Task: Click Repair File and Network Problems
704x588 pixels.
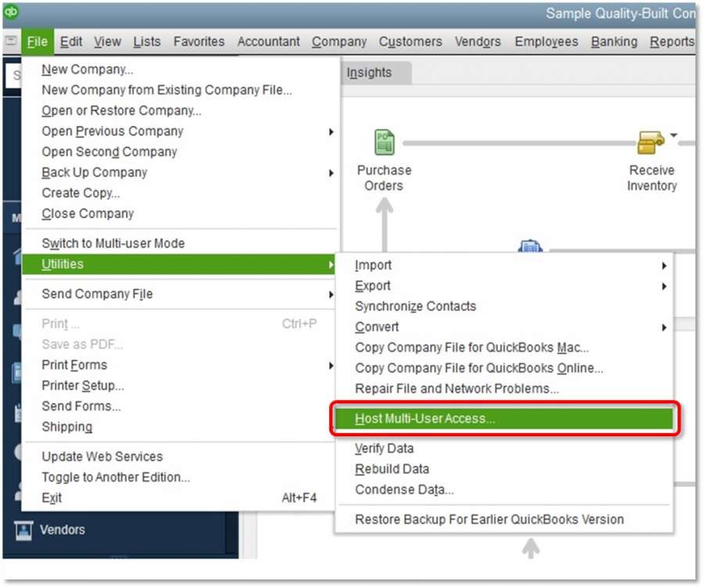Action: [x=457, y=389]
